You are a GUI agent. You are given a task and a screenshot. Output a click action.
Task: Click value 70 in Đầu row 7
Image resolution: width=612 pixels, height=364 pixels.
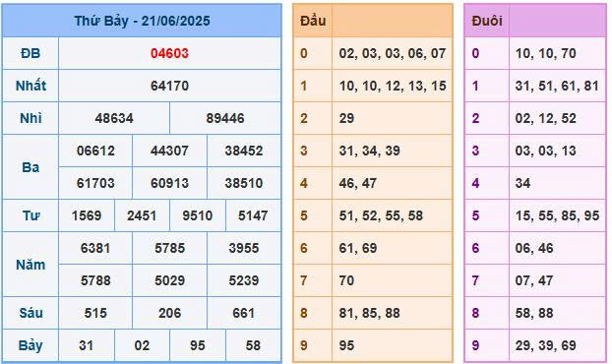coord(346,280)
